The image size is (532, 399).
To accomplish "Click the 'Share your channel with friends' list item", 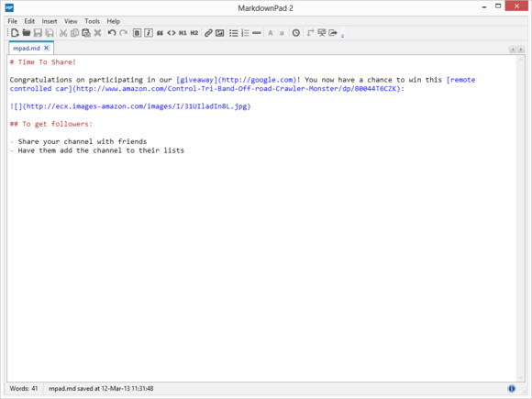I will click(x=83, y=141).
